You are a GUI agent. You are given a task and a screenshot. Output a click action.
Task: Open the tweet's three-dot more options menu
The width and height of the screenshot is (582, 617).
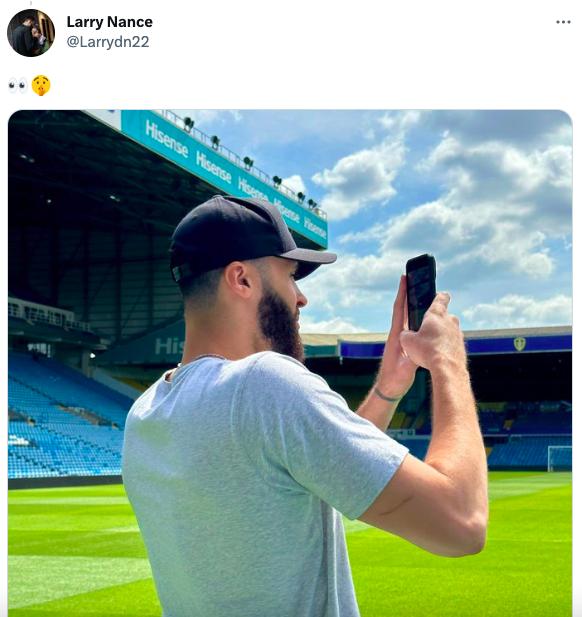coord(563,22)
